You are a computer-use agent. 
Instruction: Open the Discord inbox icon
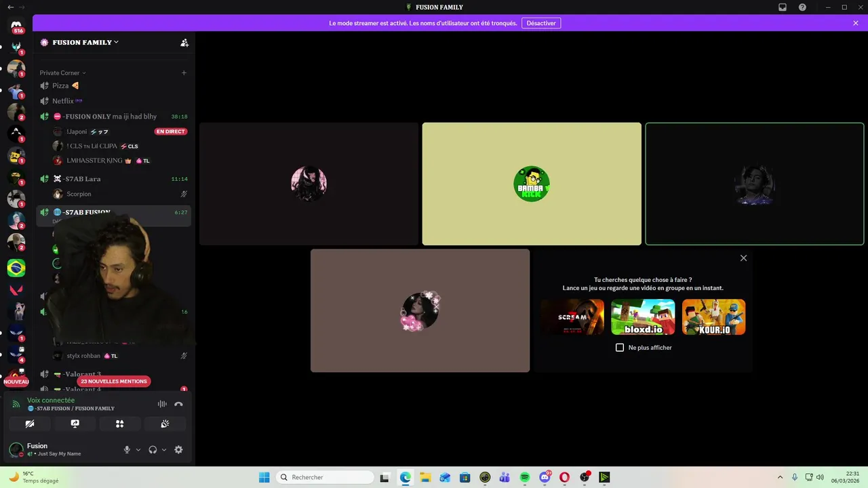[x=783, y=7]
